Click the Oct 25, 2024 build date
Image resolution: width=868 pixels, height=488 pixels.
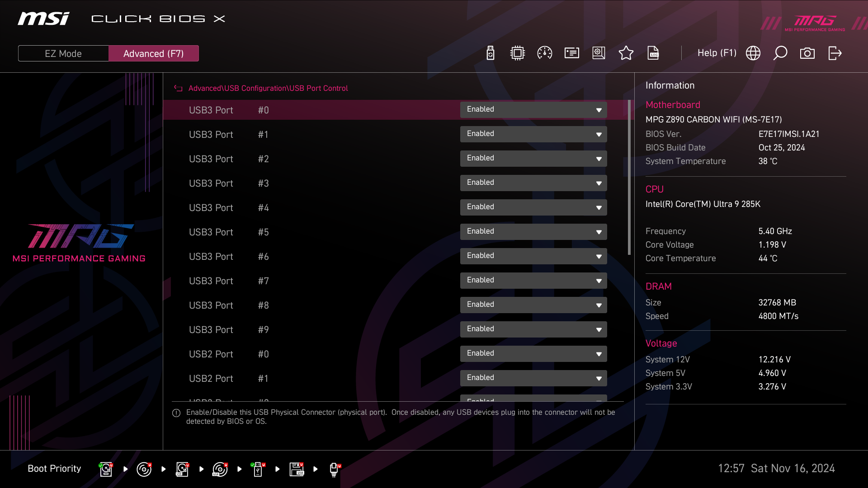coord(782,148)
